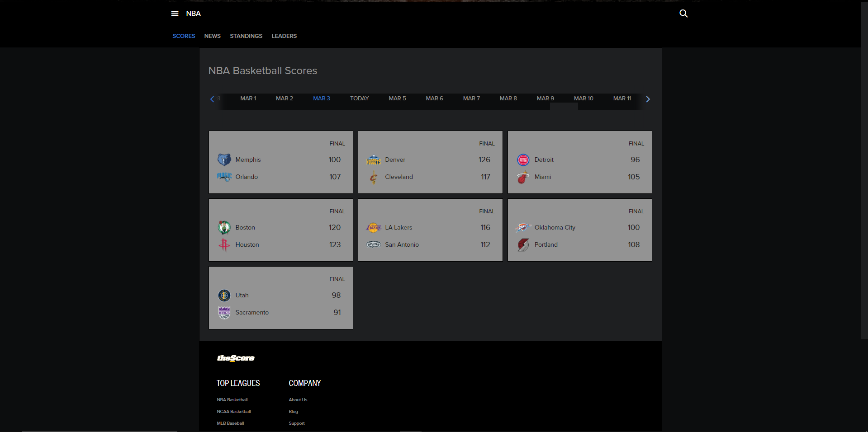Open the hamburger menu icon
The height and width of the screenshot is (432, 868).
coord(175,14)
